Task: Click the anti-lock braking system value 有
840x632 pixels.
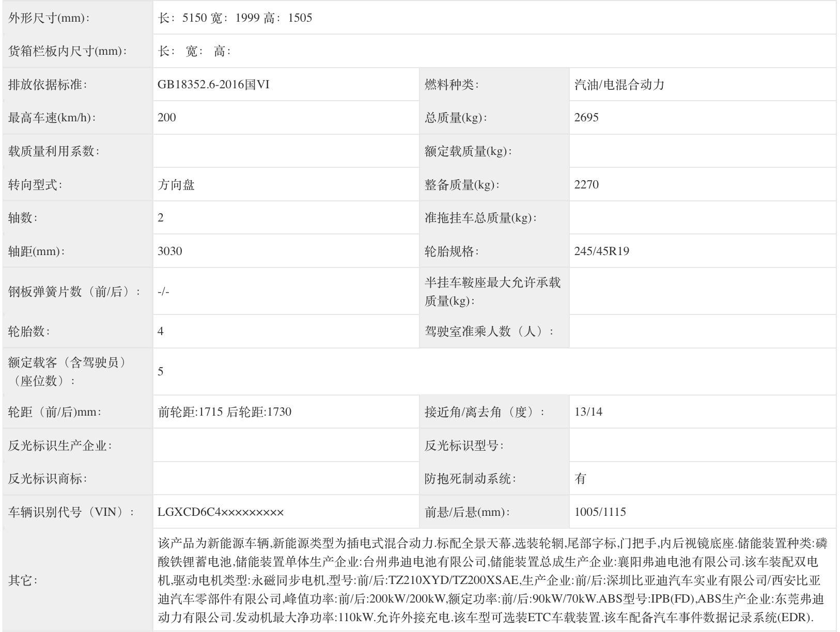Action: 580,479
